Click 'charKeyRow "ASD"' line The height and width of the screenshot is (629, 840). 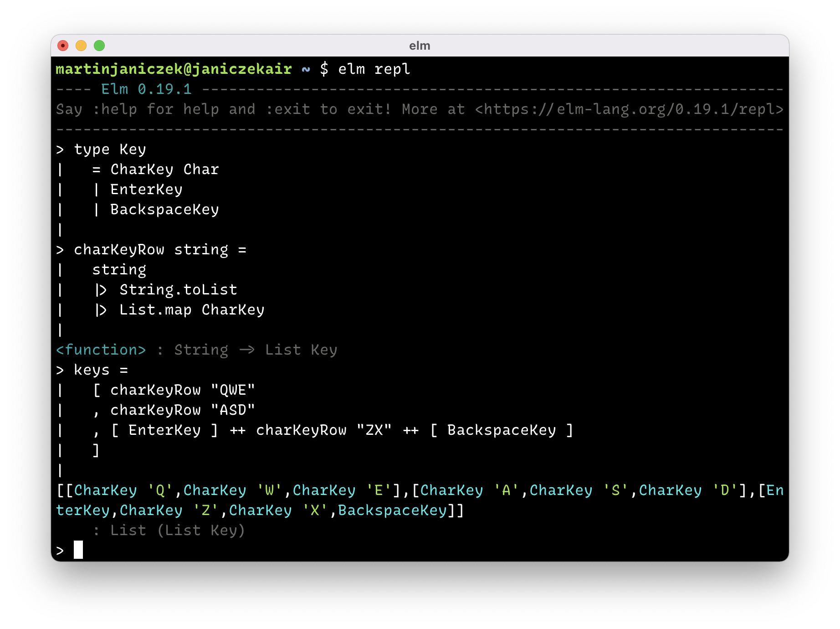click(183, 410)
